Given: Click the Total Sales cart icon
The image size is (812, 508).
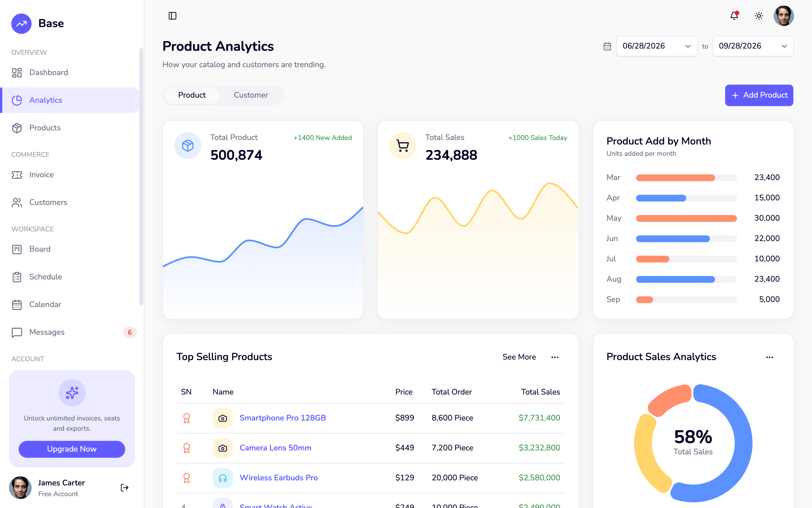Looking at the screenshot, I should [x=403, y=145].
